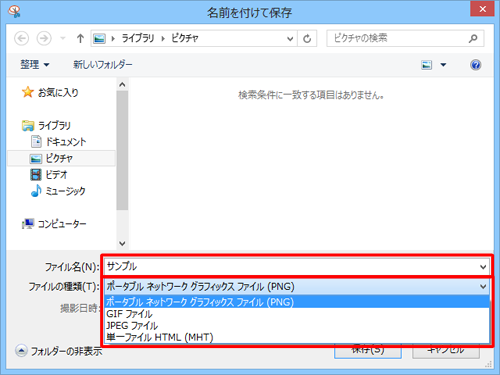The height and width of the screenshot is (375, 500).
Task: Collapse folders with フォルダーの非表示
Action: coord(59,351)
